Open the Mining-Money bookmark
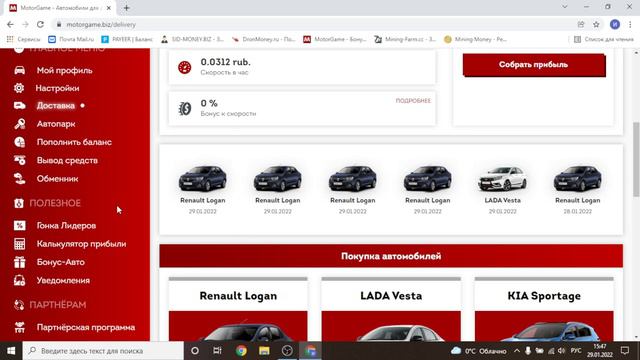 475,39
